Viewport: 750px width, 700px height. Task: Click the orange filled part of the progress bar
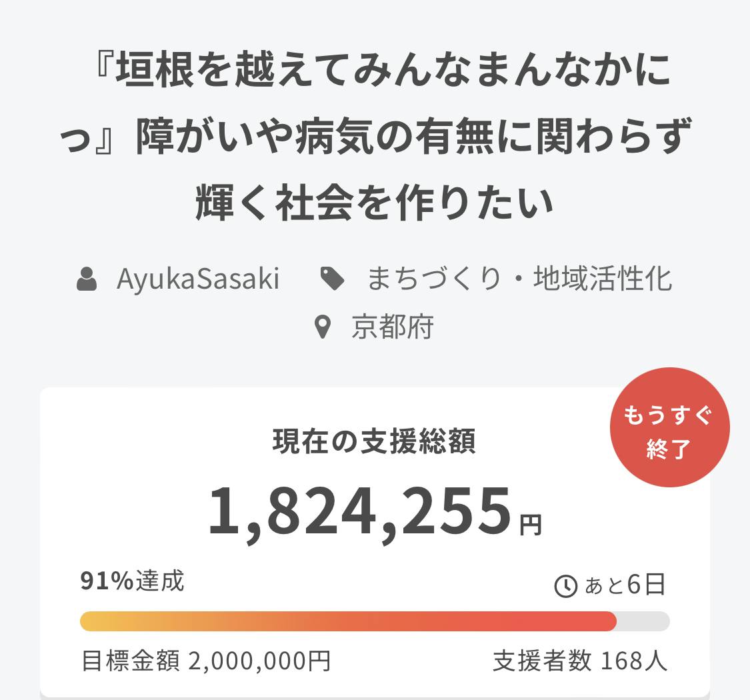(x=347, y=621)
